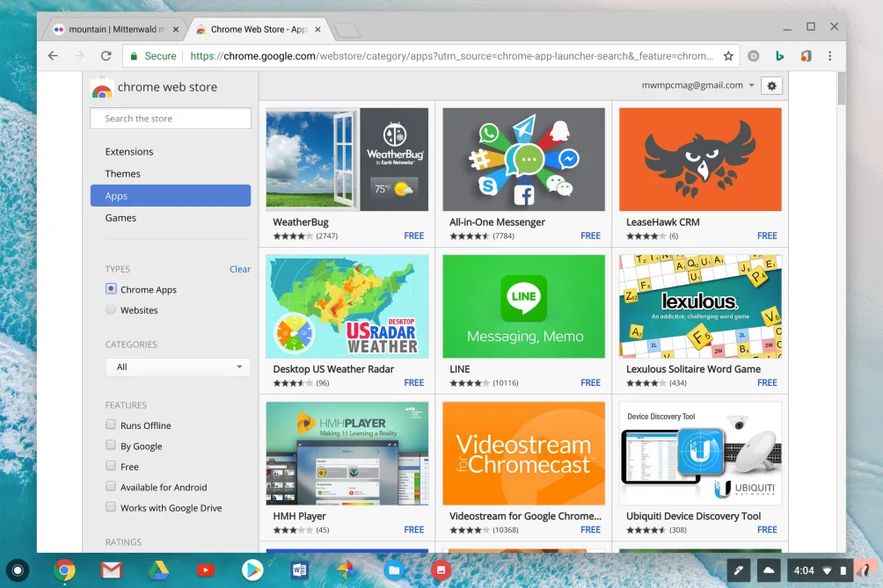Click the page vertical scrollbar
883x588 pixels.
tap(842, 88)
